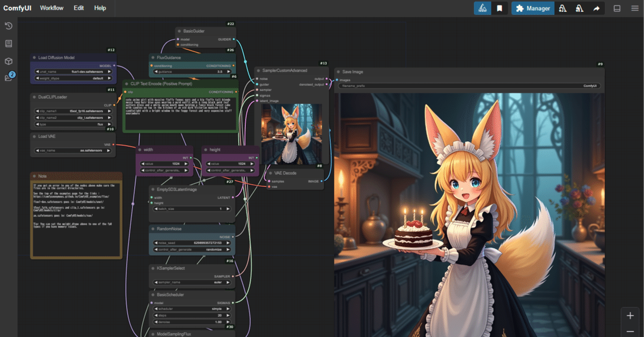Click the blue triangle logo icon left of bookmark
Image resolution: width=644 pixels, height=337 pixels.
click(x=482, y=8)
